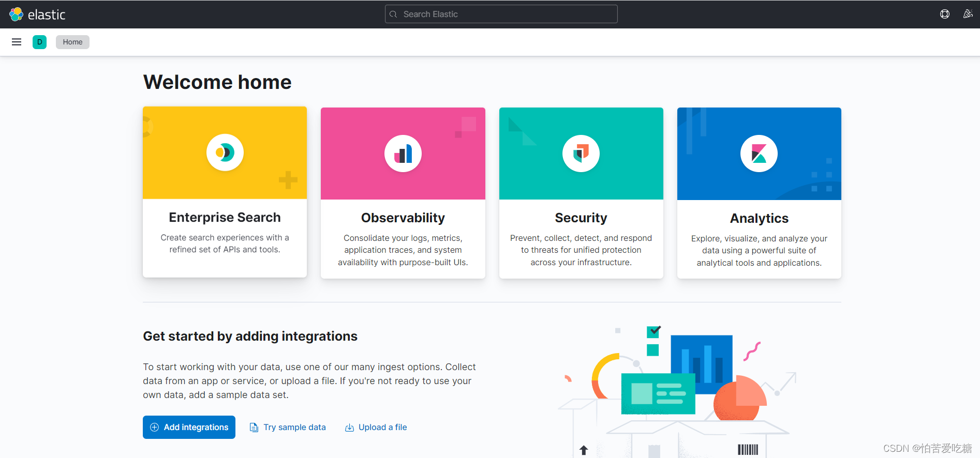Select the Home breadcrumb

72,42
